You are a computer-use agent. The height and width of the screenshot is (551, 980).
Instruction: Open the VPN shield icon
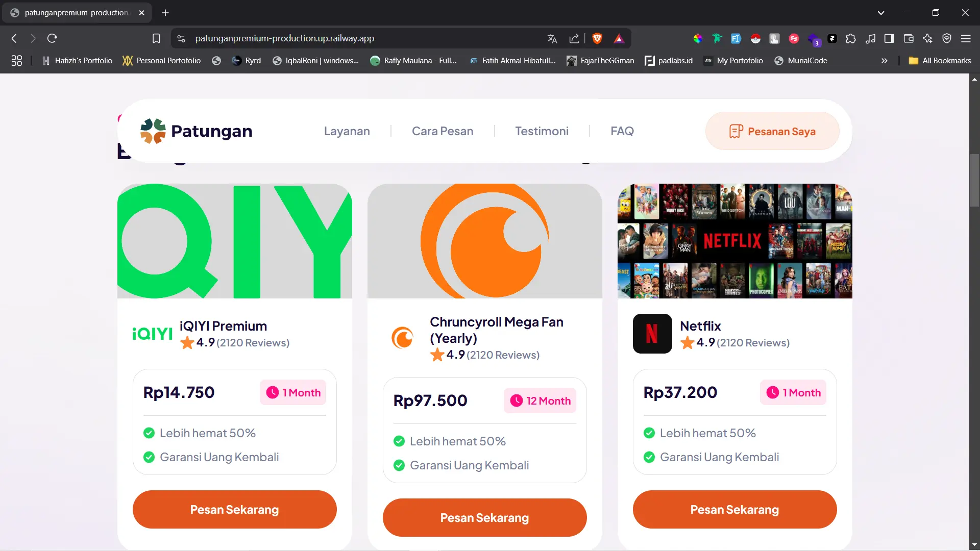(947, 38)
